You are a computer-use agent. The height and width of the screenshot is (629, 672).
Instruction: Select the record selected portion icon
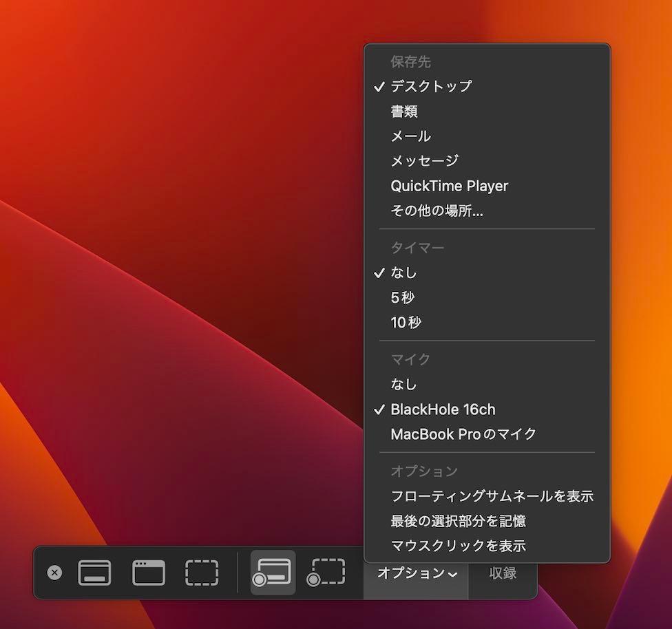point(326,573)
